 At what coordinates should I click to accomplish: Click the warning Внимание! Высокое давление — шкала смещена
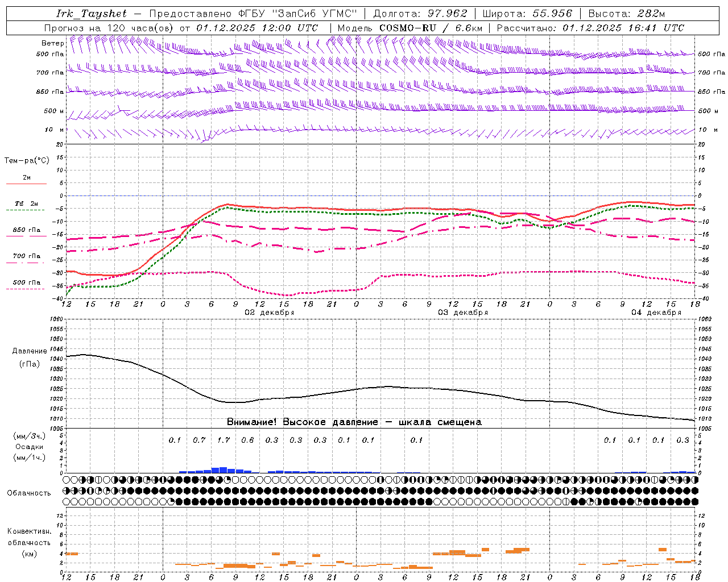[354, 422]
